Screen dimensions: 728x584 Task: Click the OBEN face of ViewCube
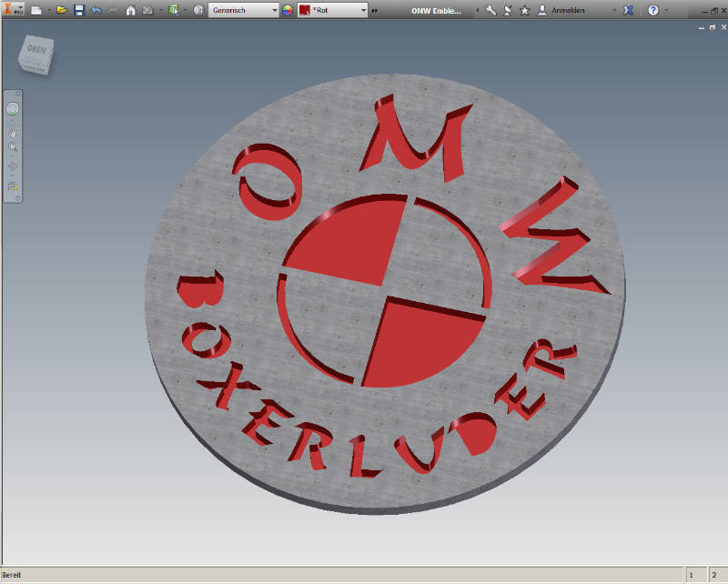click(x=36, y=50)
